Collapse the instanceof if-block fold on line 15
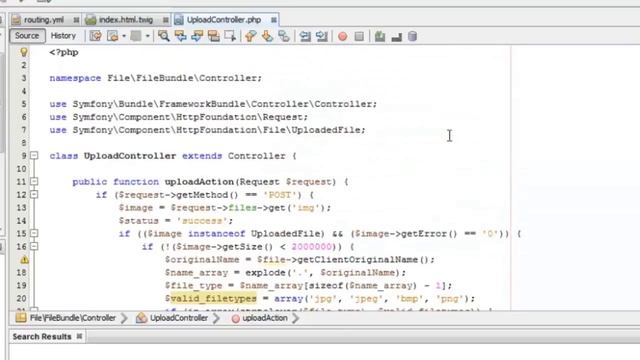 tap(34, 233)
